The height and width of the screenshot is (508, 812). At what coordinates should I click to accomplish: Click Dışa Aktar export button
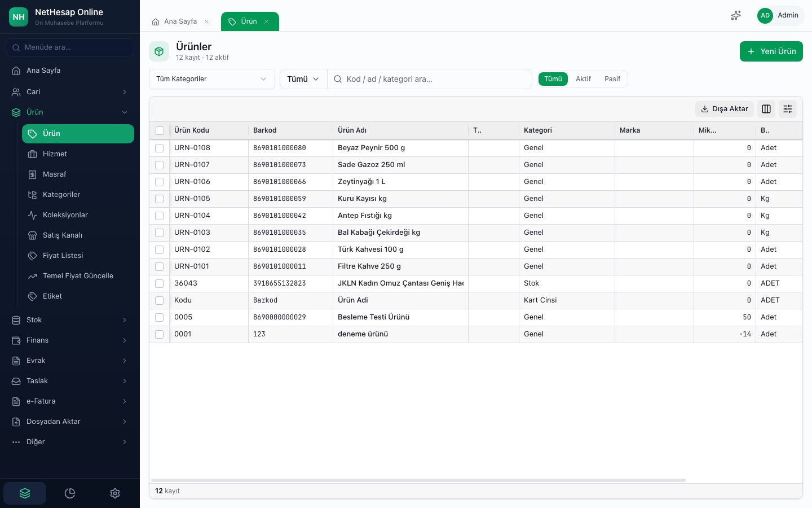point(725,109)
